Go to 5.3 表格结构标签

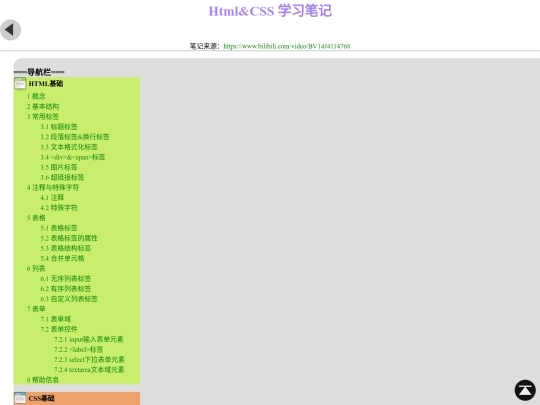tap(65, 248)
